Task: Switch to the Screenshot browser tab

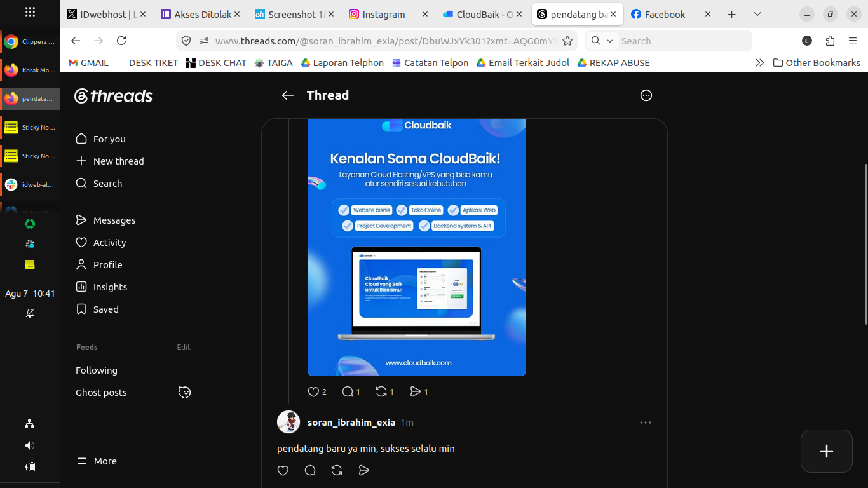Action: coord(295,14)
